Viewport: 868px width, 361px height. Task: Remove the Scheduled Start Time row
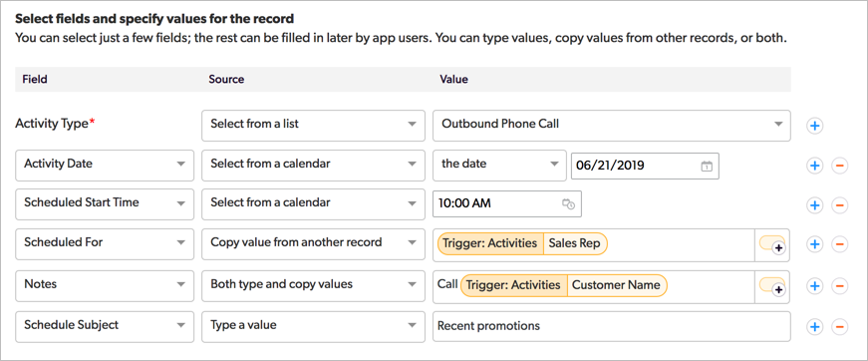click(840, 205)
